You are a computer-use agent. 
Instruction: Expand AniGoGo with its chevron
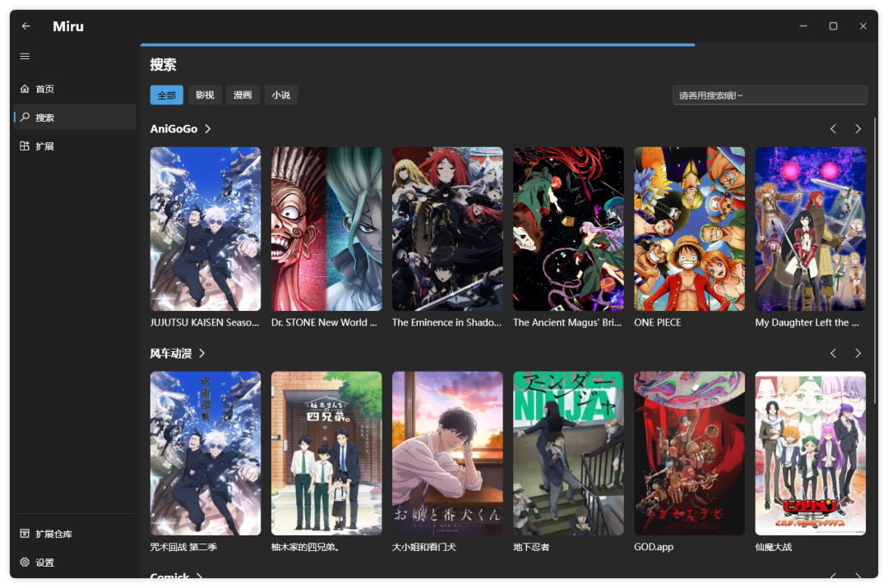(x=208, y=129)
